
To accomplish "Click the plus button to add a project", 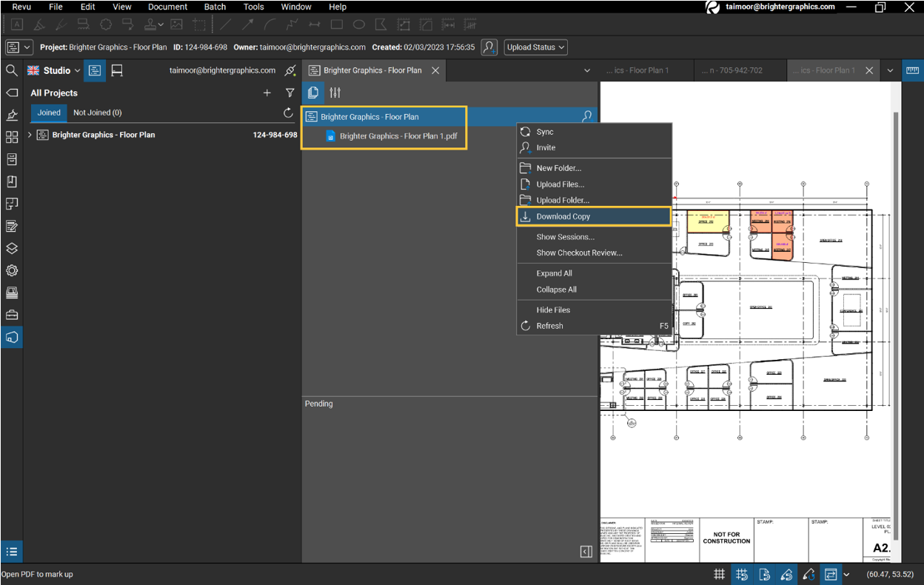I will 267,93.
